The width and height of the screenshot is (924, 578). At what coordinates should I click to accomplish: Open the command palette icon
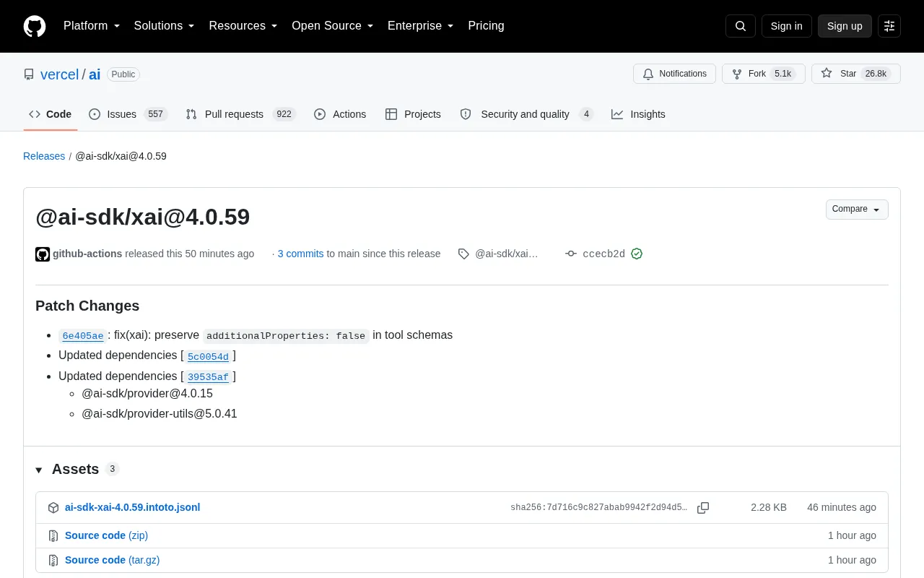tap(889, 26)
